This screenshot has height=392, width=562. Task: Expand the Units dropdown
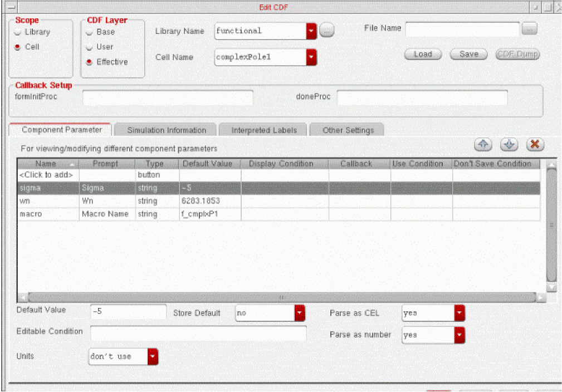[x=153, y=356]
